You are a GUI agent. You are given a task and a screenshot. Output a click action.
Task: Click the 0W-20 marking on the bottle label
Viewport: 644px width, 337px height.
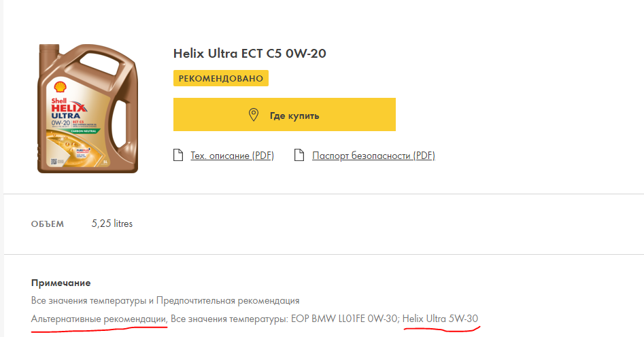click(61, 123)
